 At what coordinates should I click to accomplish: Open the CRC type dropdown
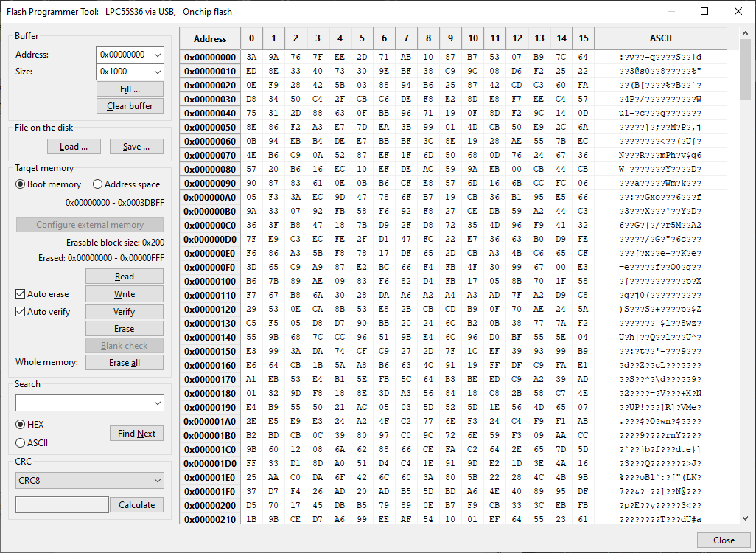(156, 481)
